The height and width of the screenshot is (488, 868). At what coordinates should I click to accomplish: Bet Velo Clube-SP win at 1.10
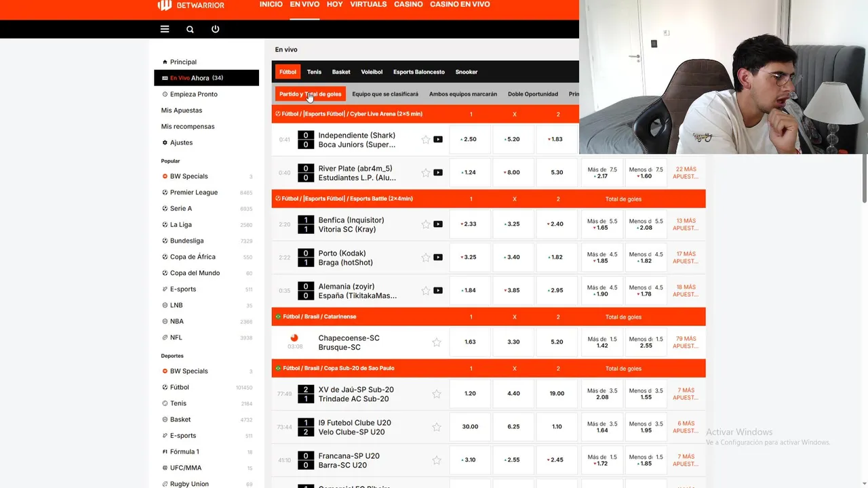click(x=557, y=427)
